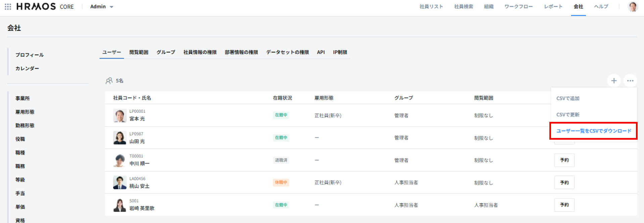Choose ユーザー一覧をCSVでダウンロード

593,131
